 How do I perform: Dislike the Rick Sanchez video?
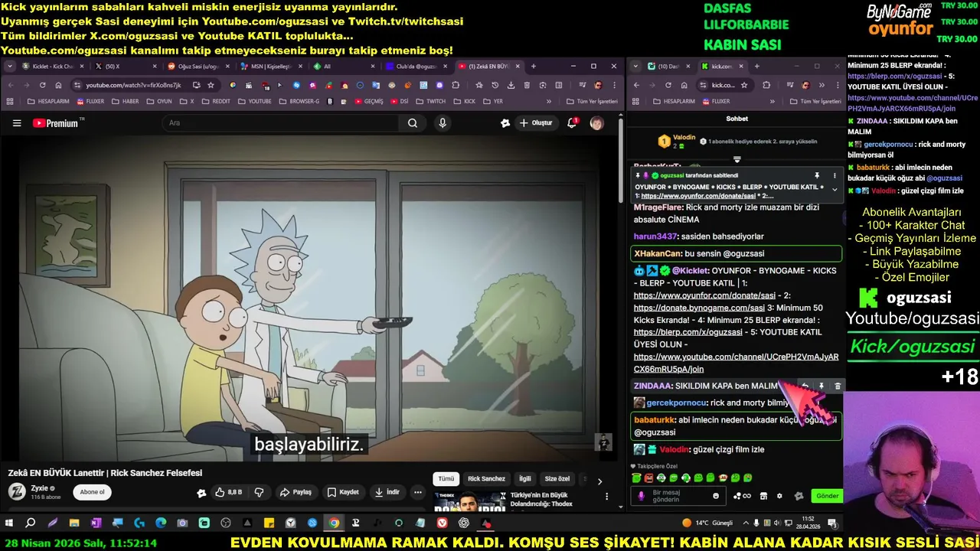[x=259, y=492]
